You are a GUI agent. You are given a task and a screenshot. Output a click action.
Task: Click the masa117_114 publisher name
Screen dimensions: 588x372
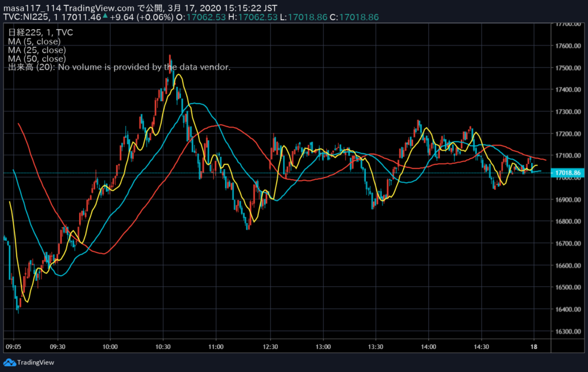coord(32,8)
